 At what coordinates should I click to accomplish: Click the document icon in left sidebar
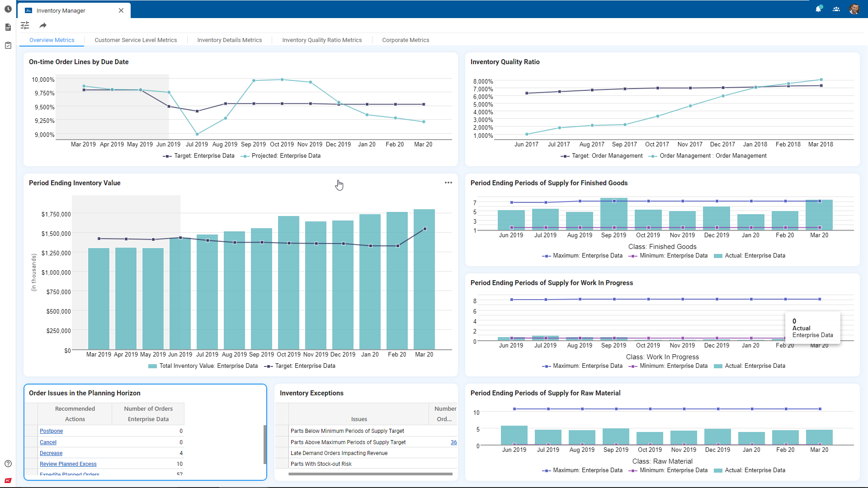pos(8,28)
